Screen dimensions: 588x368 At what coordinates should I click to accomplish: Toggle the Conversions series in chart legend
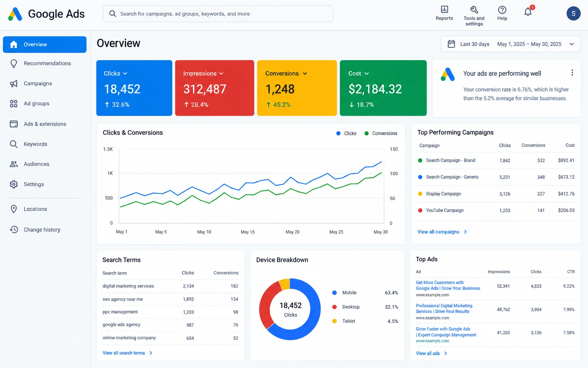[381, 134]
